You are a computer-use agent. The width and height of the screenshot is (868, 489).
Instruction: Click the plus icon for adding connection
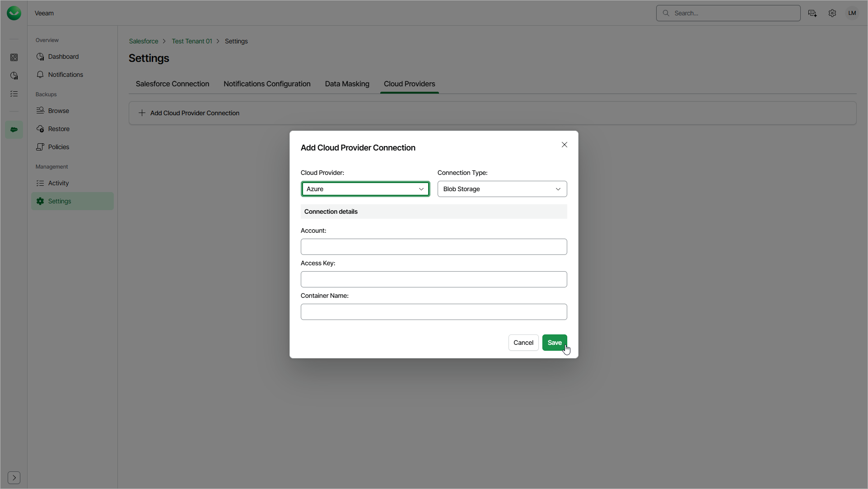click(142, 113)
